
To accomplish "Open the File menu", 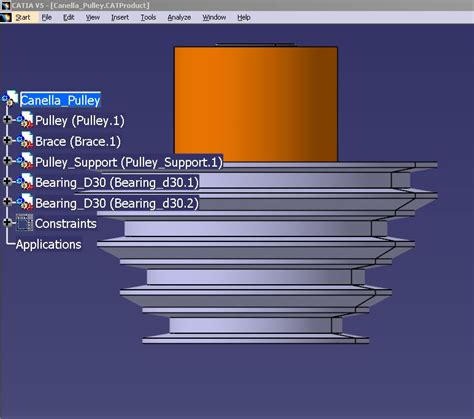I will pyautogui.click(x=47, y=17).
